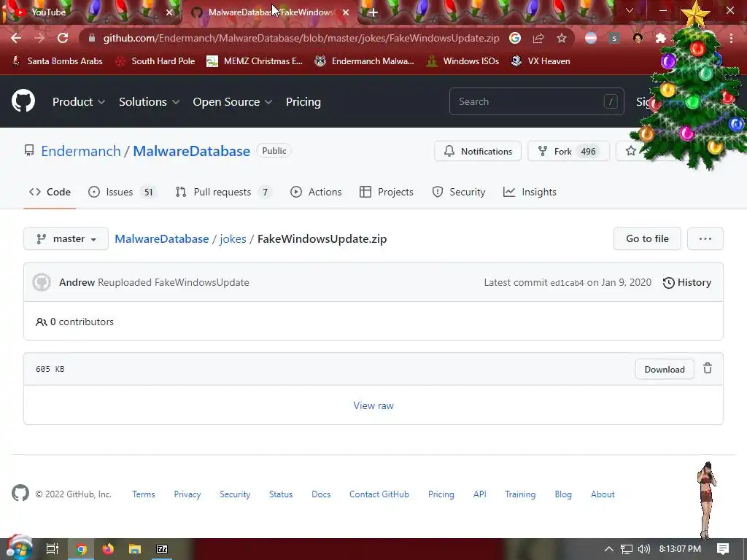Open footer Terms link
Image resolution: width=747 pixels, height=560 pixels.
[144, 494]
